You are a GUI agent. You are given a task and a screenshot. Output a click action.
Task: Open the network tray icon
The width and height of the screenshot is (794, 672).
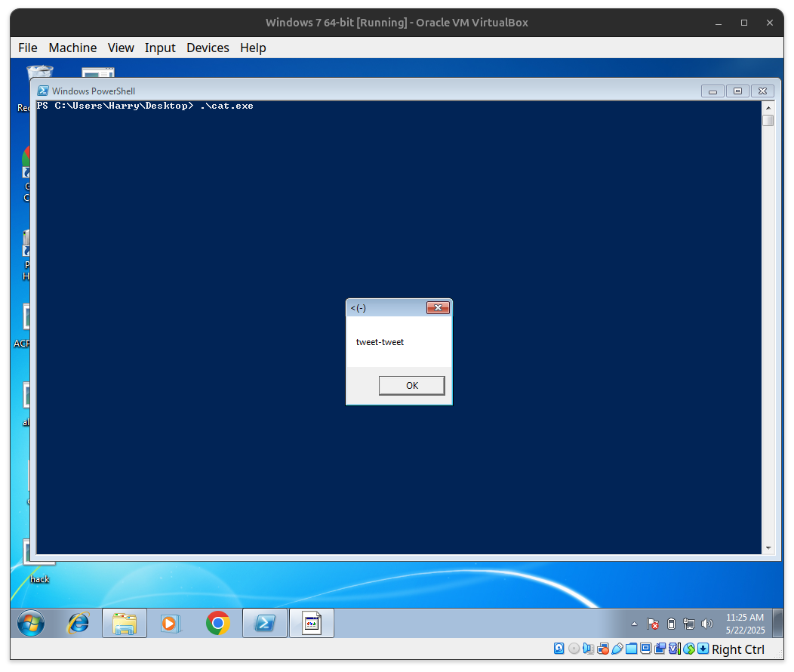tap(689, 624)
